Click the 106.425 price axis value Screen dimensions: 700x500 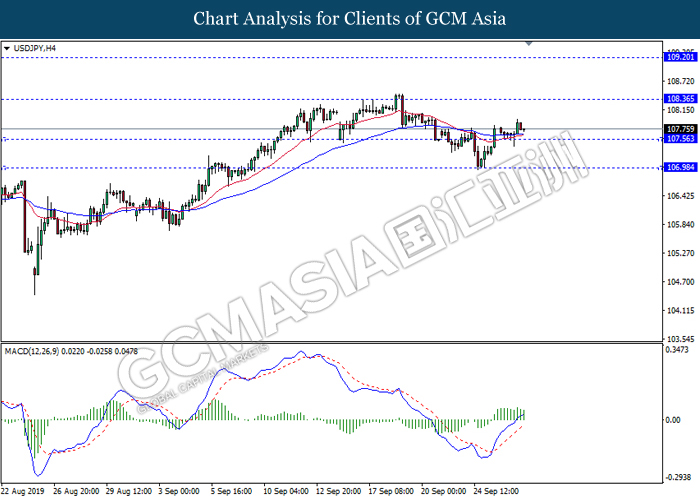coord(681,196)
